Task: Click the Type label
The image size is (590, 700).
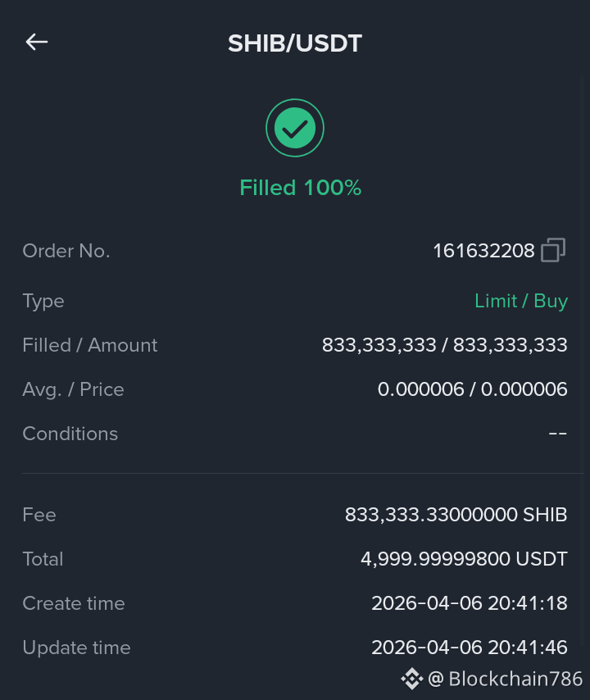Action: click(43, 302)
